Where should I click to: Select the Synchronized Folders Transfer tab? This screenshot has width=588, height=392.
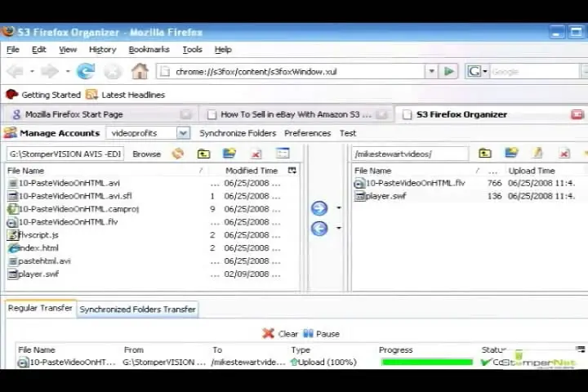pos(138,310)
